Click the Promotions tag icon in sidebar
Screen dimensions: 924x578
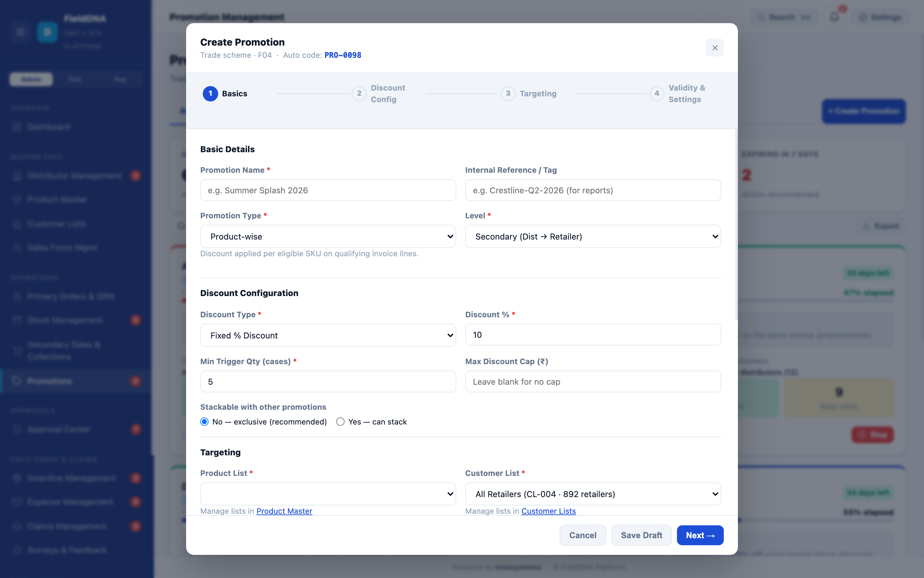pyautogui.click(x=17, y=381)
